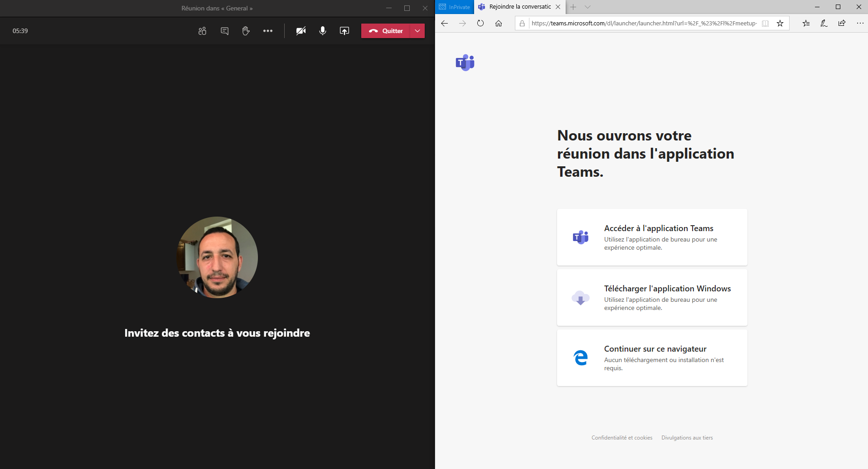This screenshot has height=469, width=868.
Task: Go back in the Edge browser
Action: [445, 23]
